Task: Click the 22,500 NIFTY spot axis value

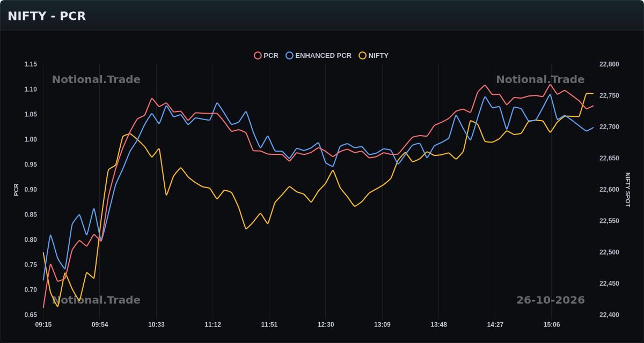Action: (609, 252)
